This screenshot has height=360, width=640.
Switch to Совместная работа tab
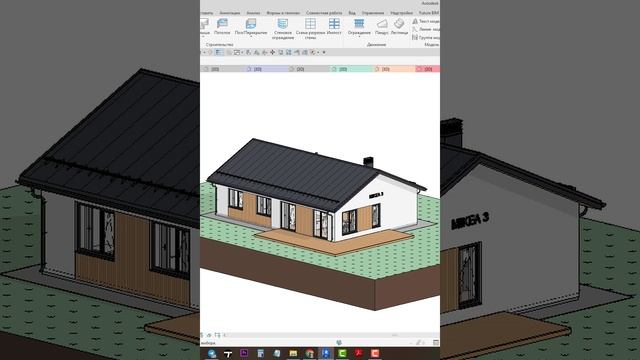tap(324, 13)
